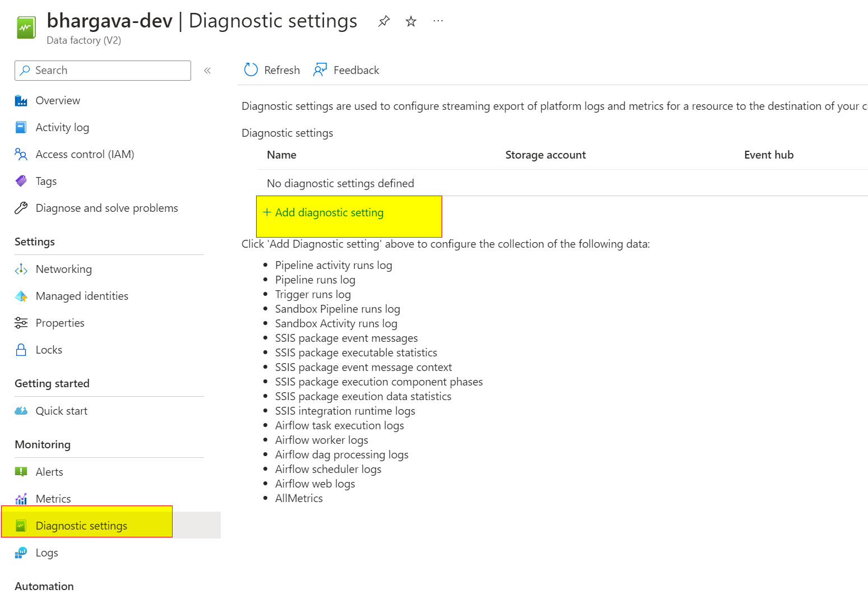Focus the sidebar Search field
This screenshot has height=594, width=868.
pyautogui.click(x=103, y=71)
